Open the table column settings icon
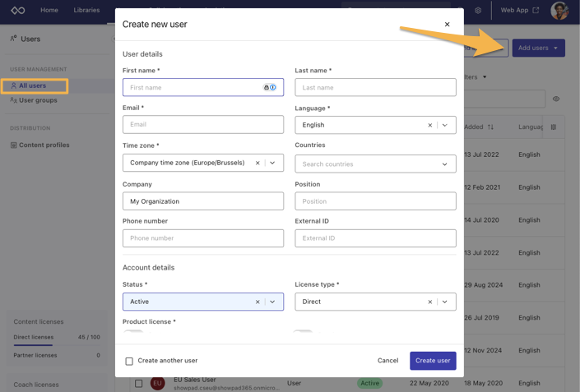580x392 pixels. pos(554,127)
